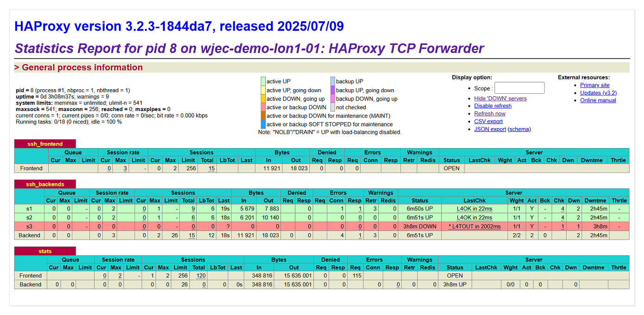This screenshot has width=644, height=315.
Task: Click the not checked legend color box
Action: click(x=332, y=107)
